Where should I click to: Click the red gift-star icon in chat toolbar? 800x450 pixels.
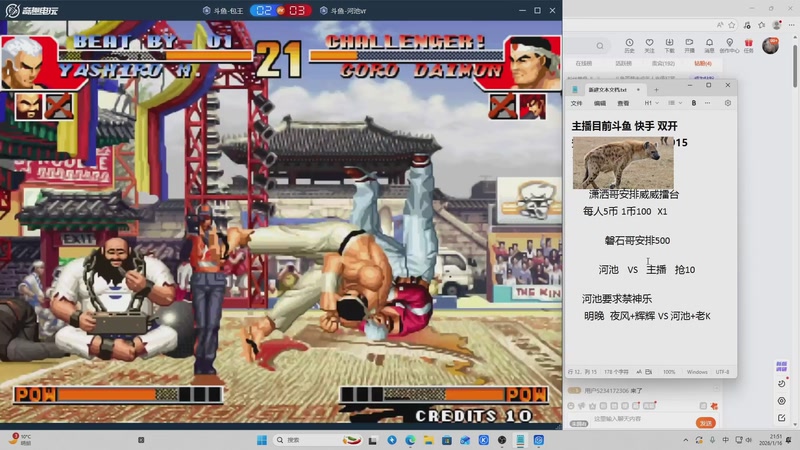tap(714, 406)
